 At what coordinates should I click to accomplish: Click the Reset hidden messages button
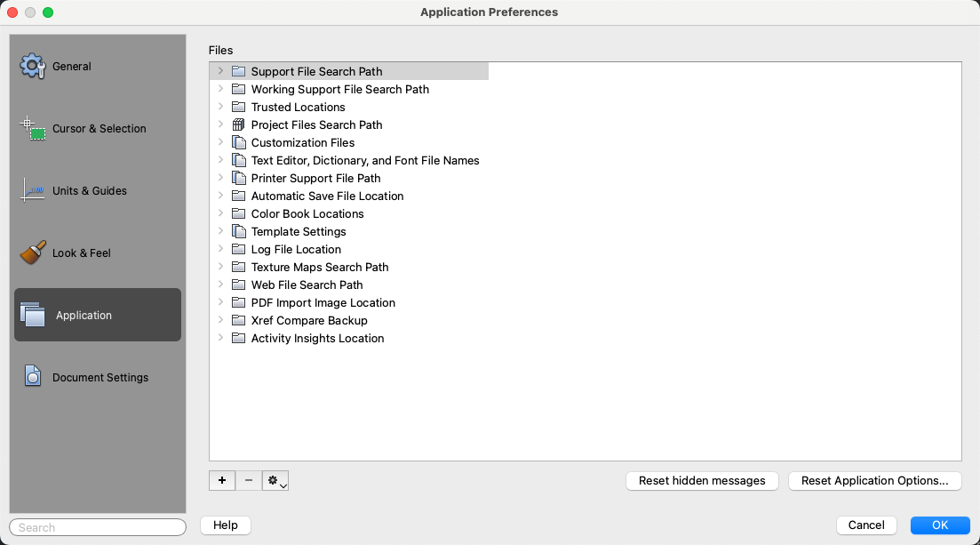coord(702,481)
